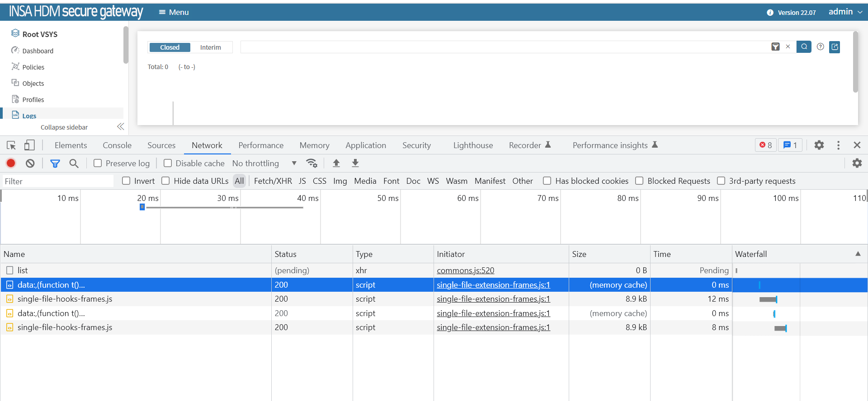868x401 pixels.
Task: Click the Fetch/XHR filter button
Action: 273,181
